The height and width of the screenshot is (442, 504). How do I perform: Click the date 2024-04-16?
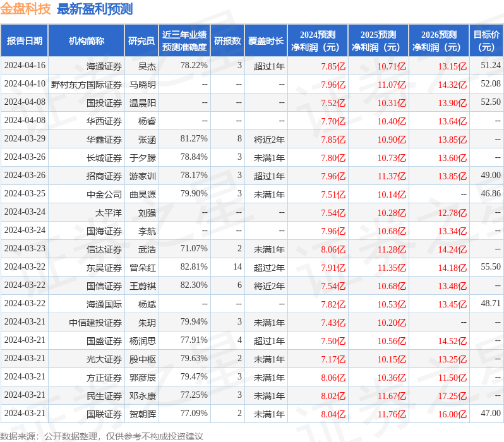[25, 65]
